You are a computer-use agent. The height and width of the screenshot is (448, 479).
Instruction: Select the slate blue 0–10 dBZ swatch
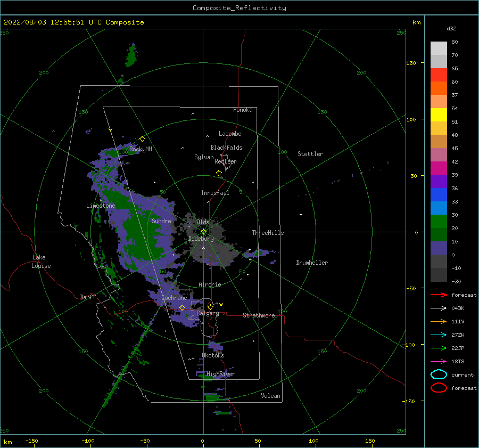[x=439, y=248]
